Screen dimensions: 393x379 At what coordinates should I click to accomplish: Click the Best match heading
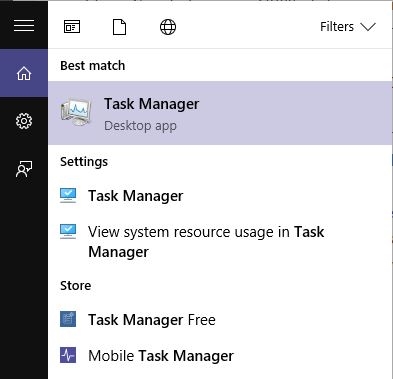coord(93,66)
